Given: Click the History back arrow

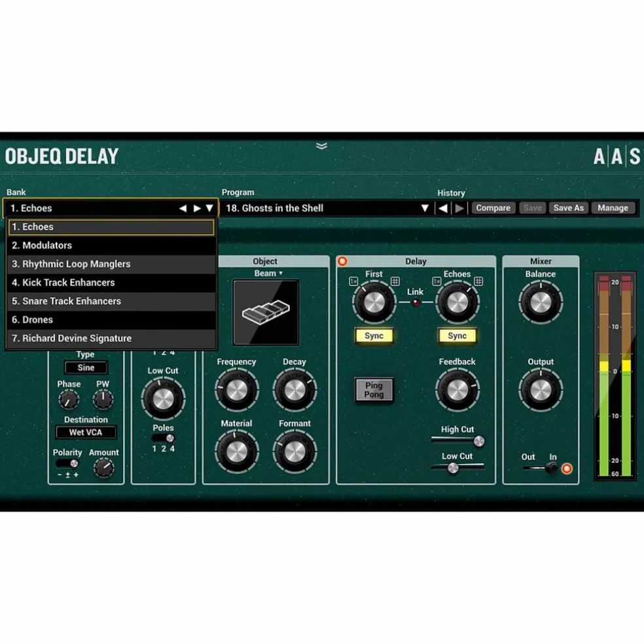Looking at the screenshot, I should 442,208.
